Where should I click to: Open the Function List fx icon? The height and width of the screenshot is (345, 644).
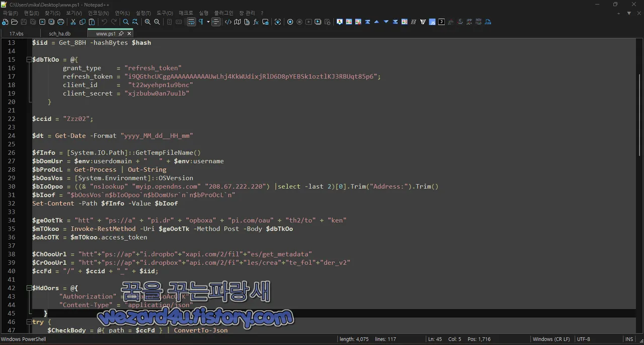click(256, 22)
